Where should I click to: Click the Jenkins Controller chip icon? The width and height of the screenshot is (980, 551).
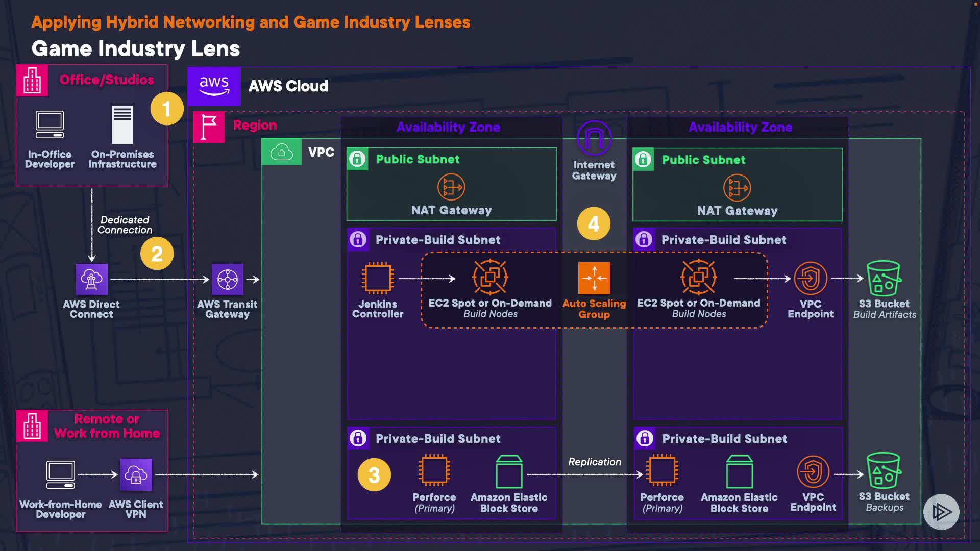coord(378,278)
